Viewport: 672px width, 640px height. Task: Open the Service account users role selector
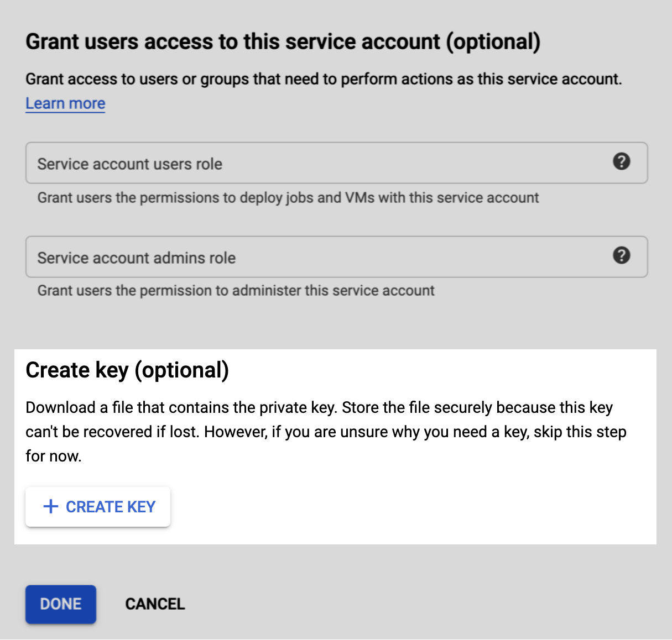tap(277, 163)
